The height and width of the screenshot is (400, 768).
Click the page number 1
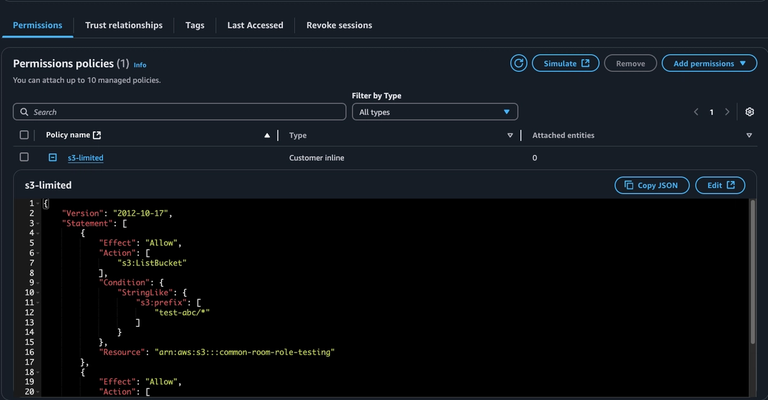(x=712, y=112)
